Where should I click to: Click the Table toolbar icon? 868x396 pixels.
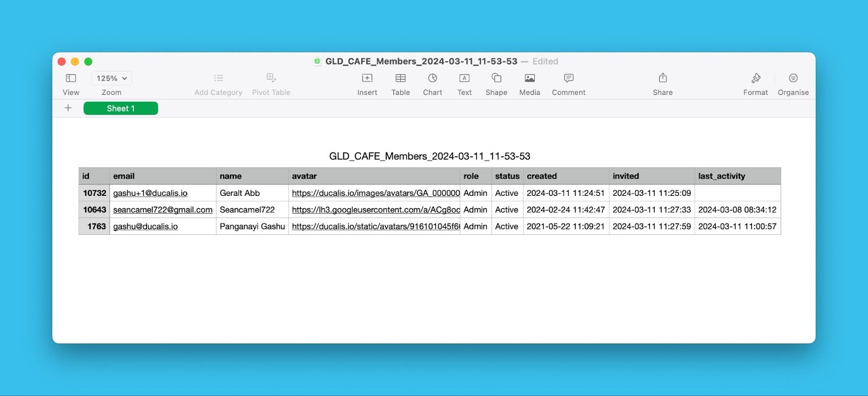(x=401, y=78)
